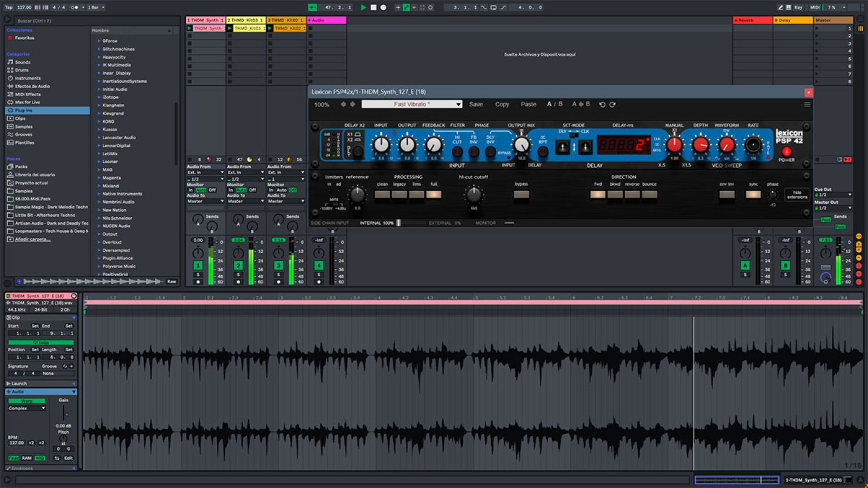
Task: Launch the THMD_Kit03 clip in track 2
Action: click(x=230, y=28)
